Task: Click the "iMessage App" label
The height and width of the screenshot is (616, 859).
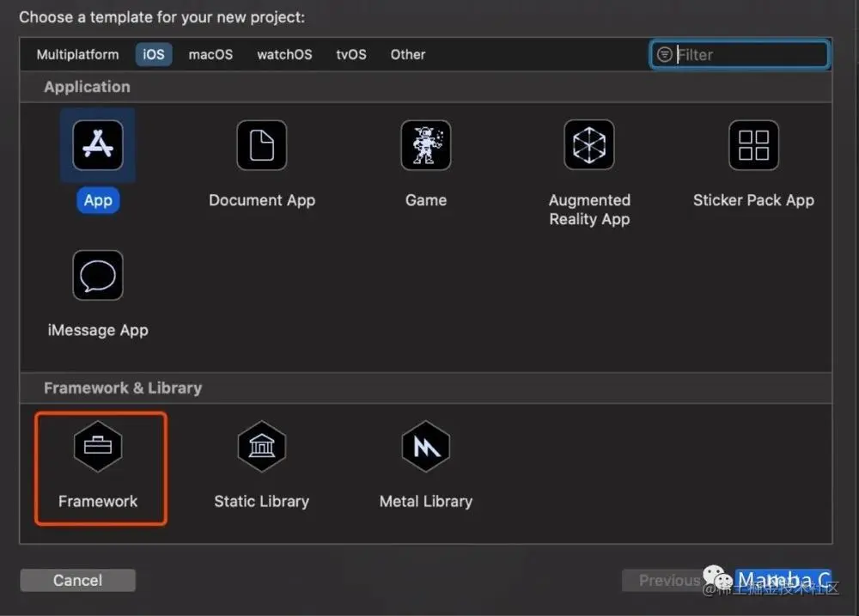Action: click(98, 331)
